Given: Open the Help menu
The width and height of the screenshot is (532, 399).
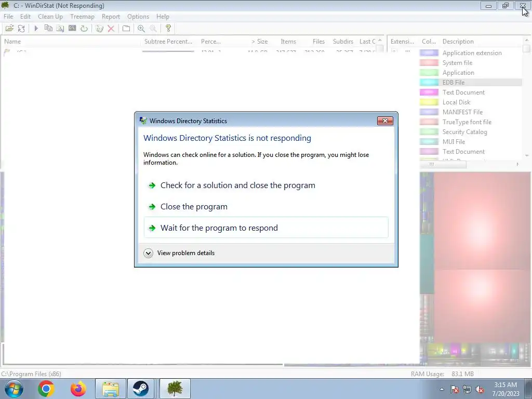Looking at the screenshot, I should [x=163, y=17].
